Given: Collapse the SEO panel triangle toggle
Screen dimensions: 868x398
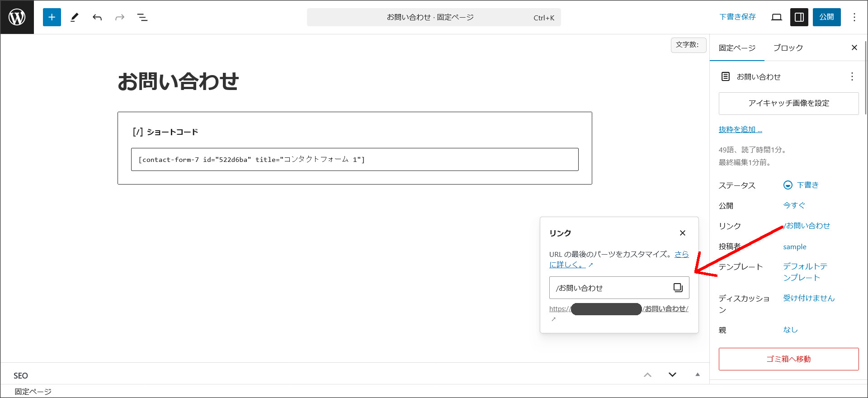Looking at the screenshot, I should pos(698,374).
